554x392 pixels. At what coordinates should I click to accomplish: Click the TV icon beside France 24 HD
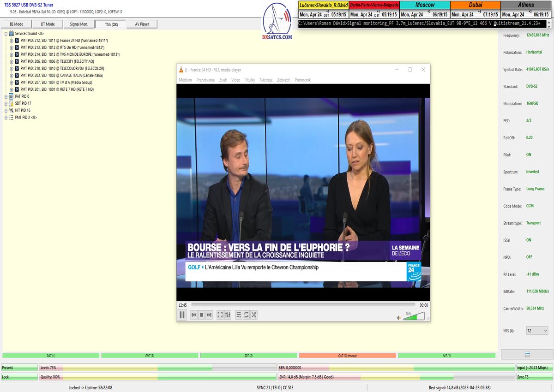point(17,41)
